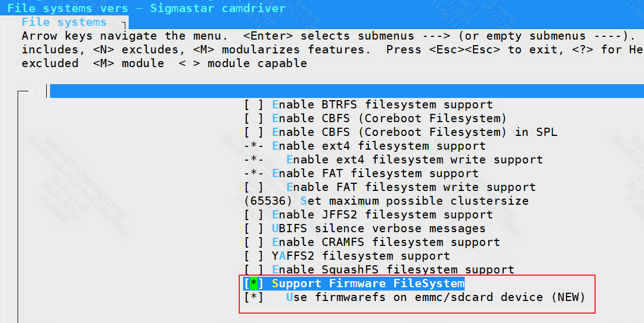Enable SquashFS filesystem support checkbox
The width and height of the screenshot is (644, 323).
click(254, 270)
